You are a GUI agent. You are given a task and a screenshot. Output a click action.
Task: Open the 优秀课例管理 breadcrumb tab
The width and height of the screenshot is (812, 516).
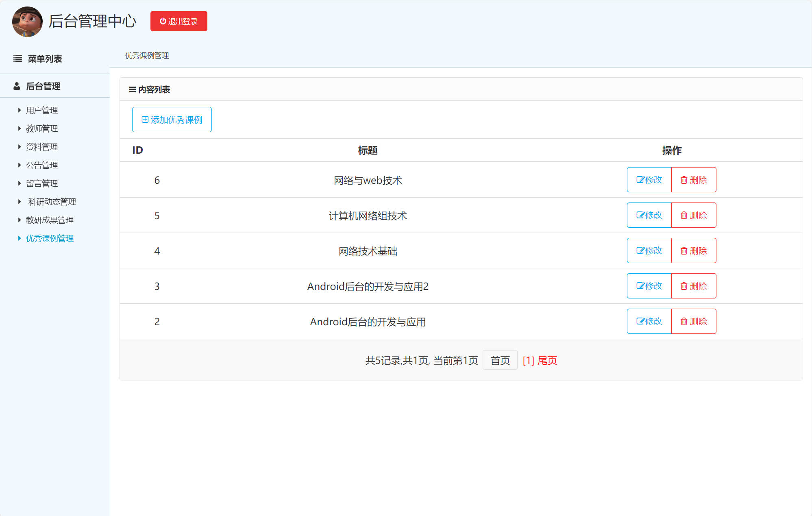coord(147,56)
